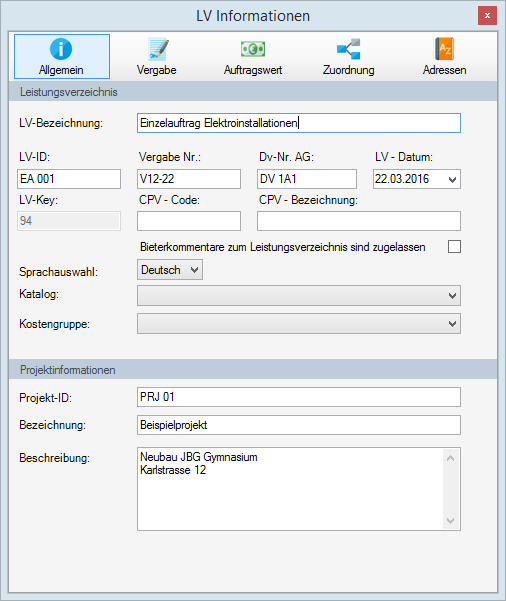The image size is (506, 601).
Task: Open the Auftragswert money tab
Action: click(253, 56)
